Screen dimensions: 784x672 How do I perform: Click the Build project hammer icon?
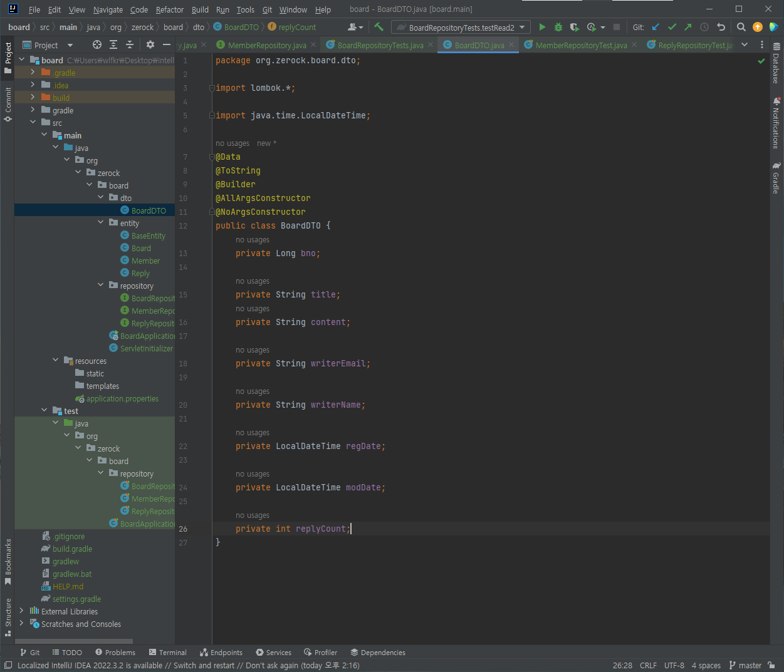(x=379, y=27)
